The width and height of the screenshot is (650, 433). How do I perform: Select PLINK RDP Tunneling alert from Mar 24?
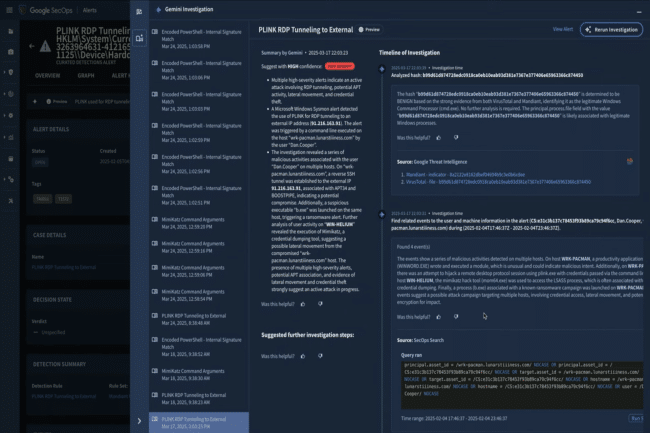click(x=199, y=319)
